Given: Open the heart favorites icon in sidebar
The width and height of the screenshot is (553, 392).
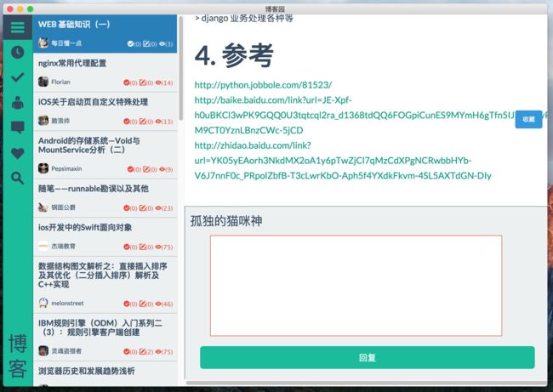Looking at the screenshot, I should (x=17, y=153).
